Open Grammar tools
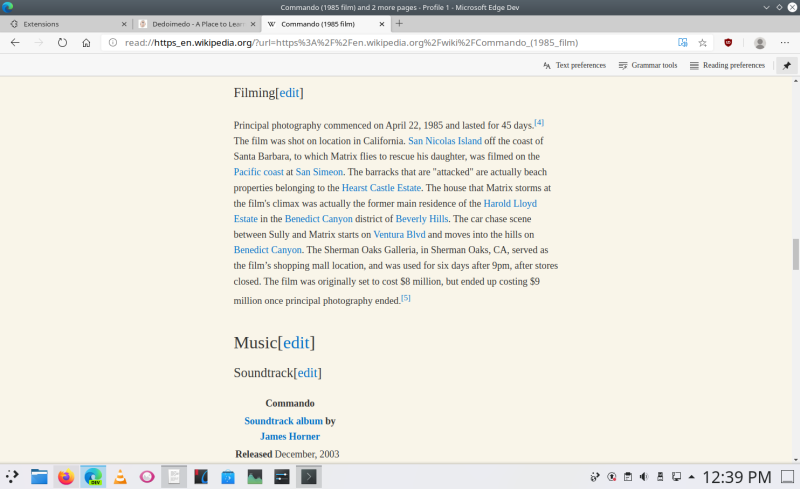Image resolution: width=800 pixels, height=489 pixels. [x=648, y=65]
